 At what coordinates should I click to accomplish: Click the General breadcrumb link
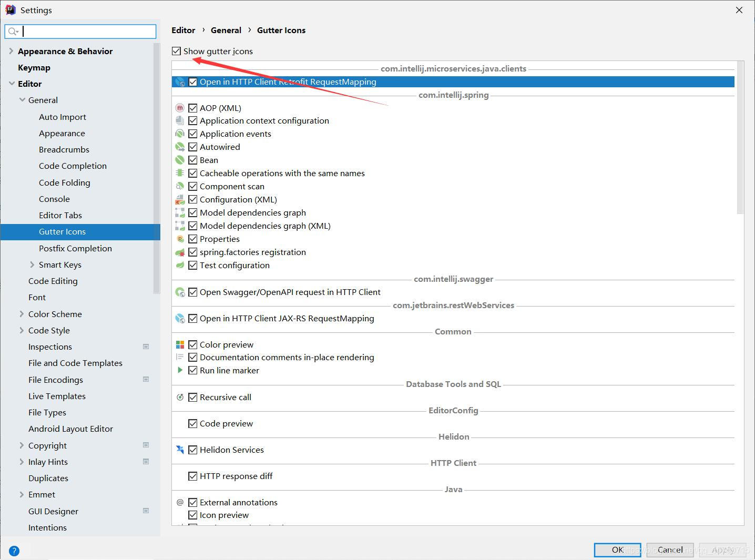click(x=226, y=30)
